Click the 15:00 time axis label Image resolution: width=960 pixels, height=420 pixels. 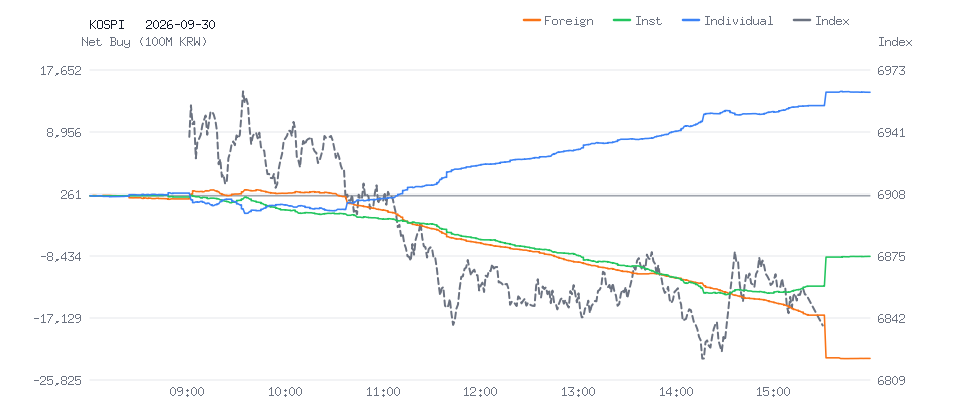pos(773,392)
